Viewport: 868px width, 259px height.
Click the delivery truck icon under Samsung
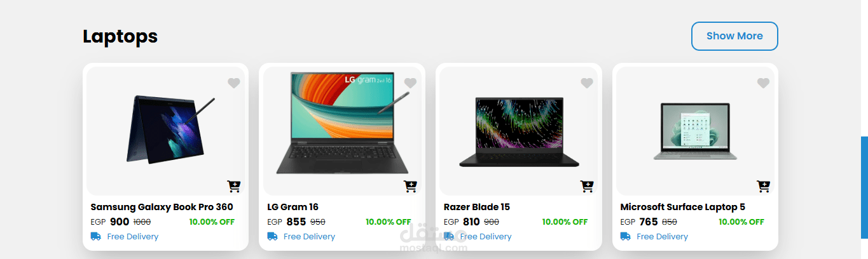[96, 236]
